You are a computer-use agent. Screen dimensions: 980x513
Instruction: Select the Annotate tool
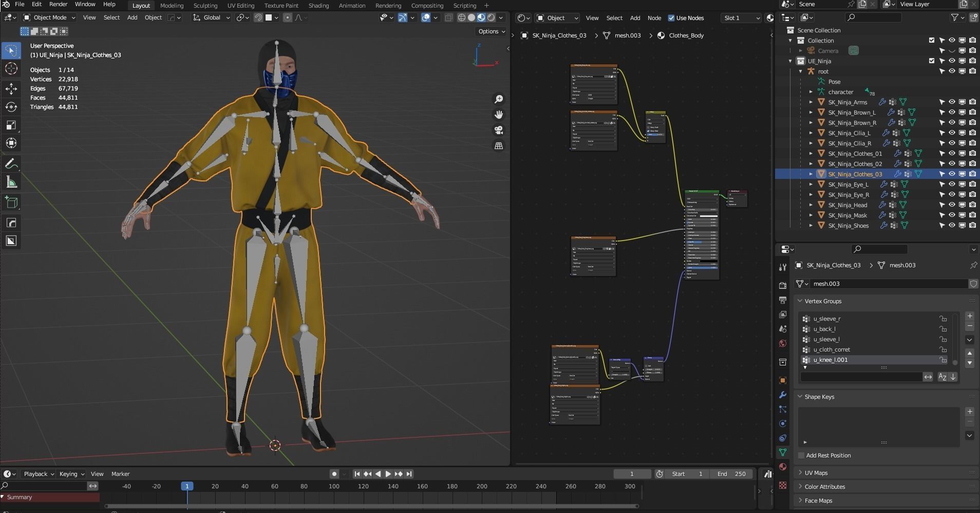(11, 164)
